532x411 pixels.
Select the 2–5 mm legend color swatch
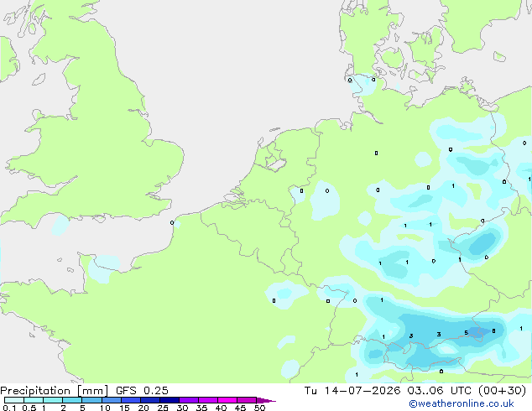click(72, 400)
